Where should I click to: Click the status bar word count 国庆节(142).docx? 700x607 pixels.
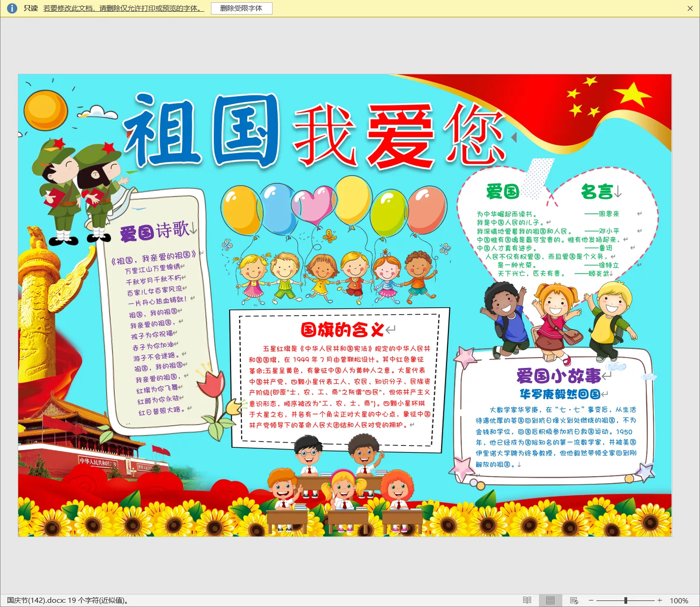68,600
